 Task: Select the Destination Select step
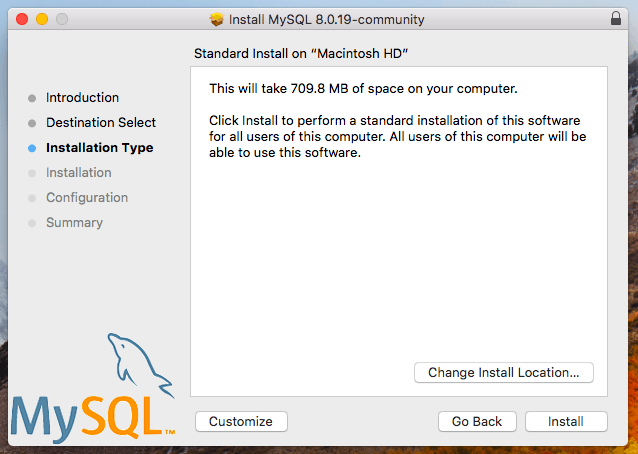101,123
